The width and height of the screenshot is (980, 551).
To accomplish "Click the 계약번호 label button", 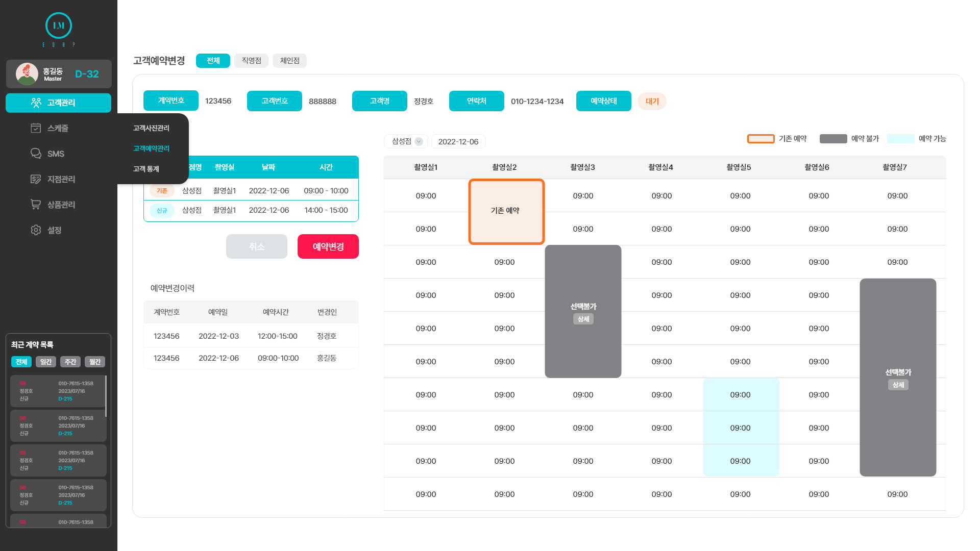I will (x=171, y=101).
